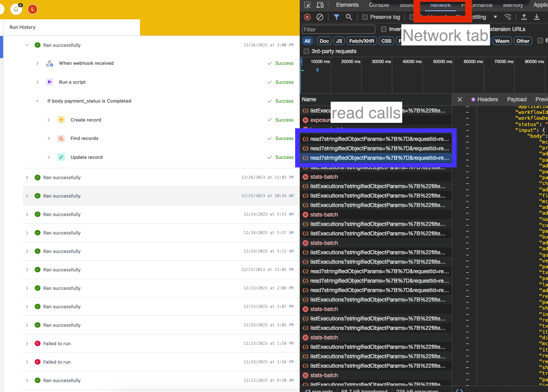Expand the Create record step
548x392 pixels.
click(x=49, y=120)
